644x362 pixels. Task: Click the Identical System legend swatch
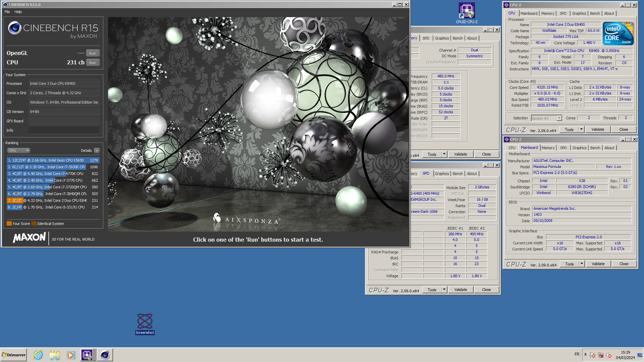[34, 224]
